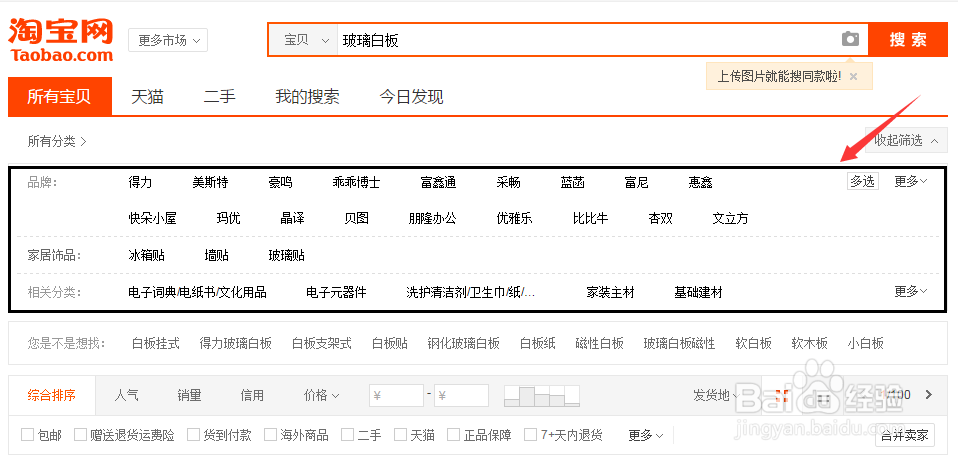Open the 发货地 dropdown
The width and height of the screenshot is (958, 461).
715,395
